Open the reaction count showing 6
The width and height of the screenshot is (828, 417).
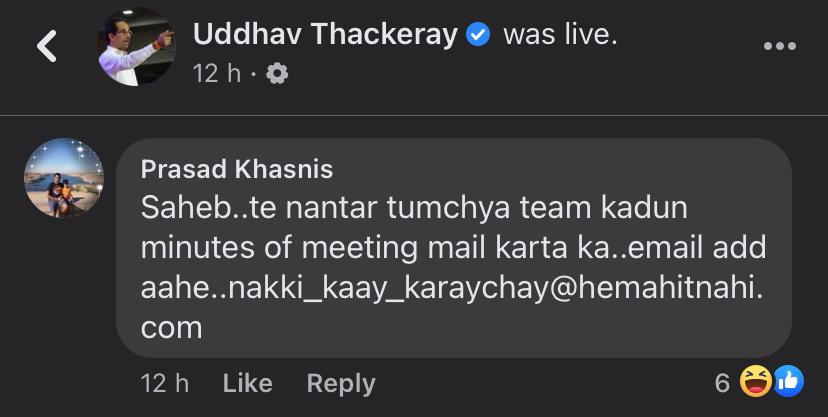point(722,382)
